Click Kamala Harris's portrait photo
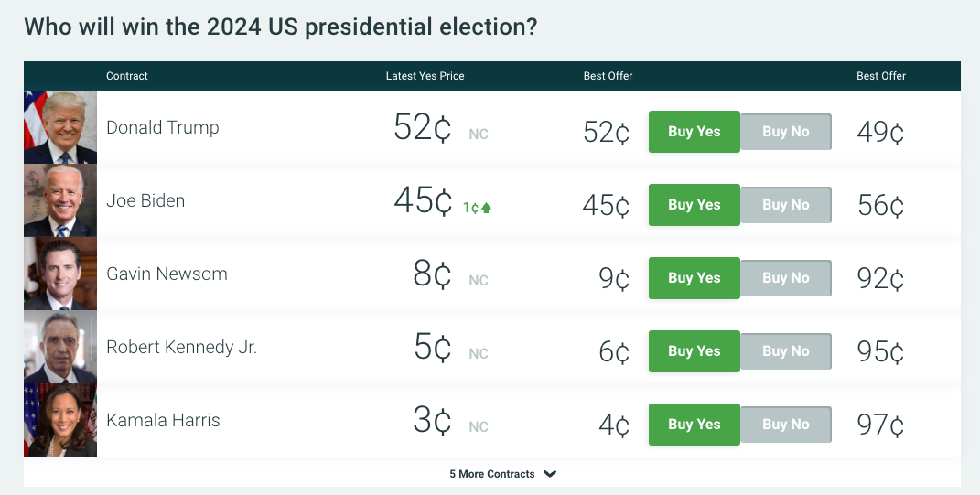This screenshot has height=495, width=980. pos(60,420)
